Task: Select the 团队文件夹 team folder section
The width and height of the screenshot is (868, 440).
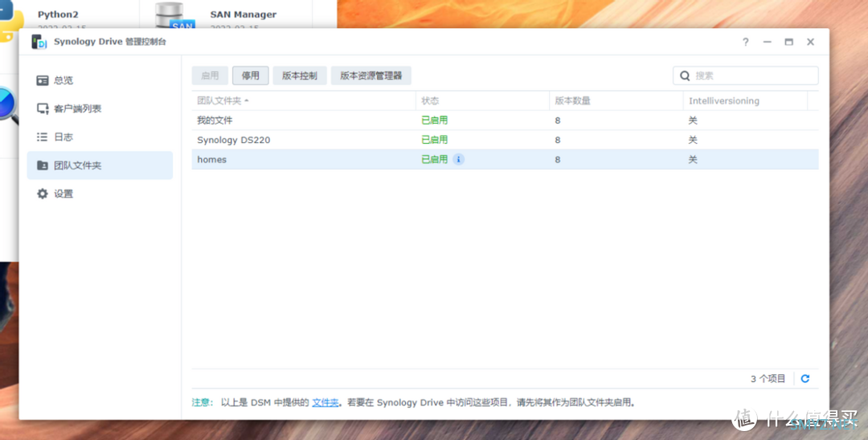Action: [x=100, y=165]
